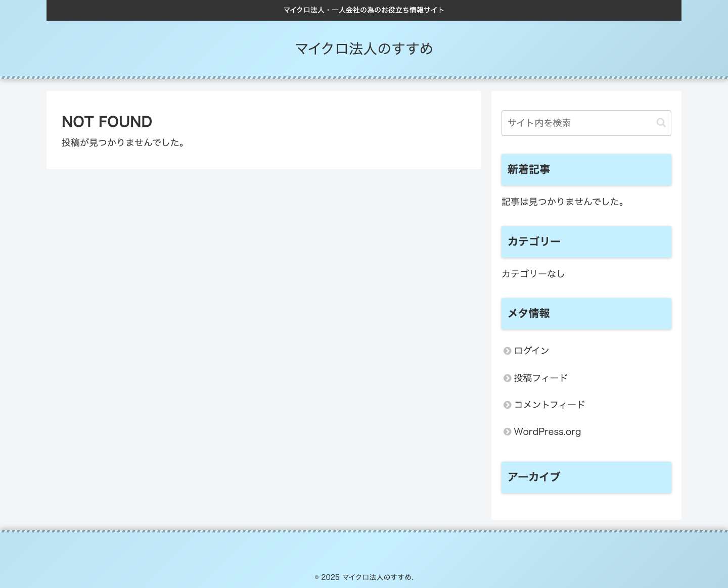Click the 新着記事 widget heading

coord(528,169)
